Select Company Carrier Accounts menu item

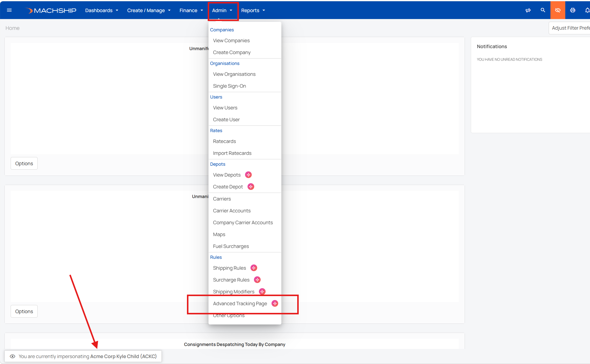click(x=245, y=222)
